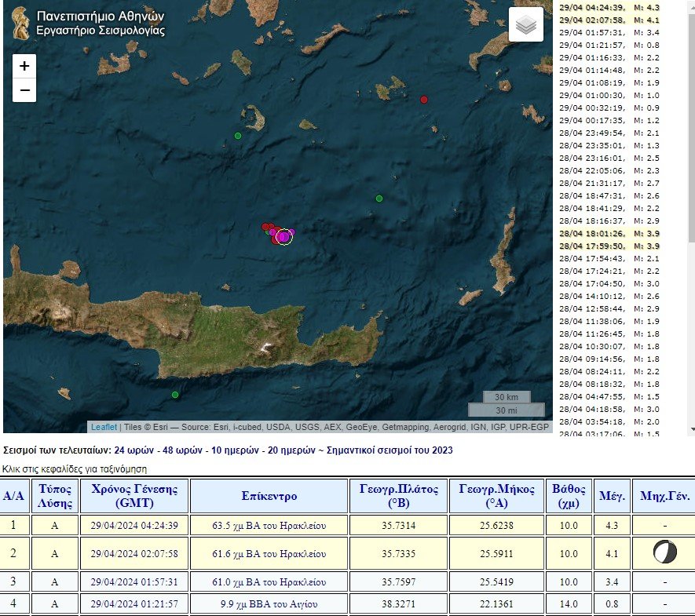Open the Leaflet attribution link
The image size is (695, 616).
(x=104, y=427)
